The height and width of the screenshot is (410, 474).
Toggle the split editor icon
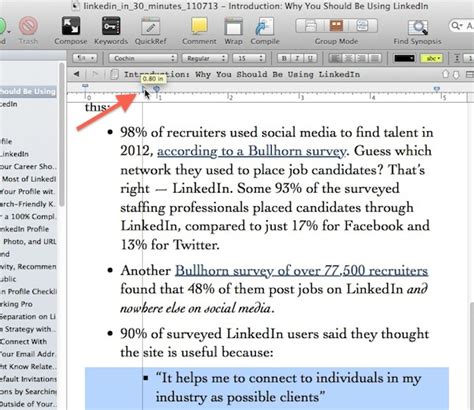point(470,74)
